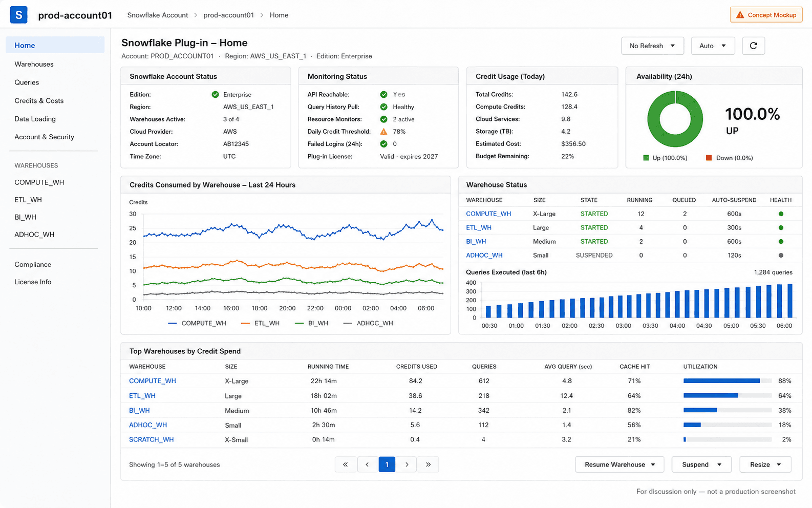Click prod-account01 breadcrumb link

[228, 15]
